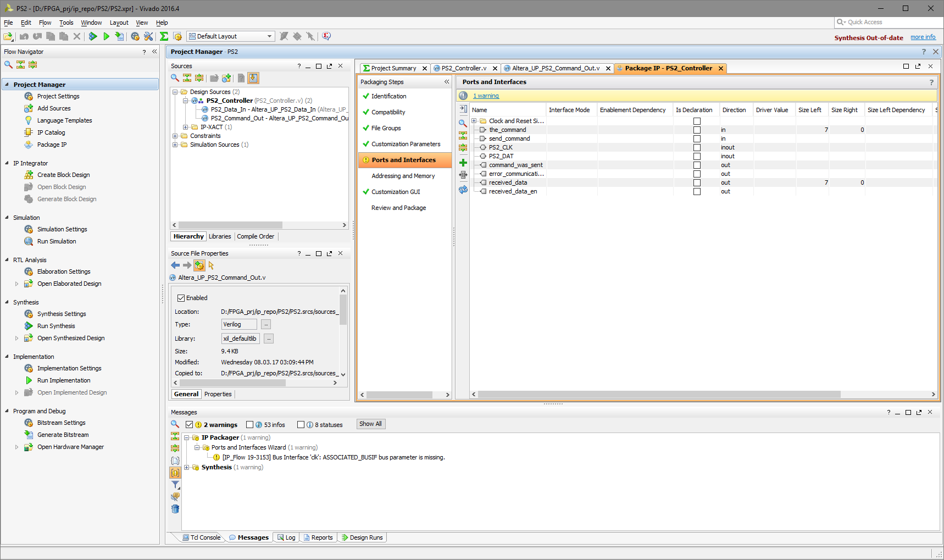944x560 pixels.
Task: Click the Open Project toolbar icon
Action: (x=8, y=36)
